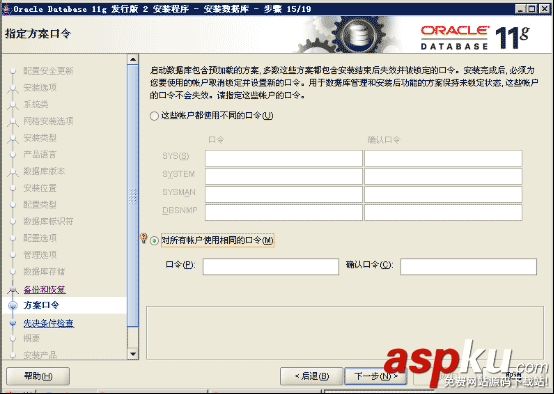Click the SYS confirm password field
This screenshot has height=394, width=554.
coord(443,158)
